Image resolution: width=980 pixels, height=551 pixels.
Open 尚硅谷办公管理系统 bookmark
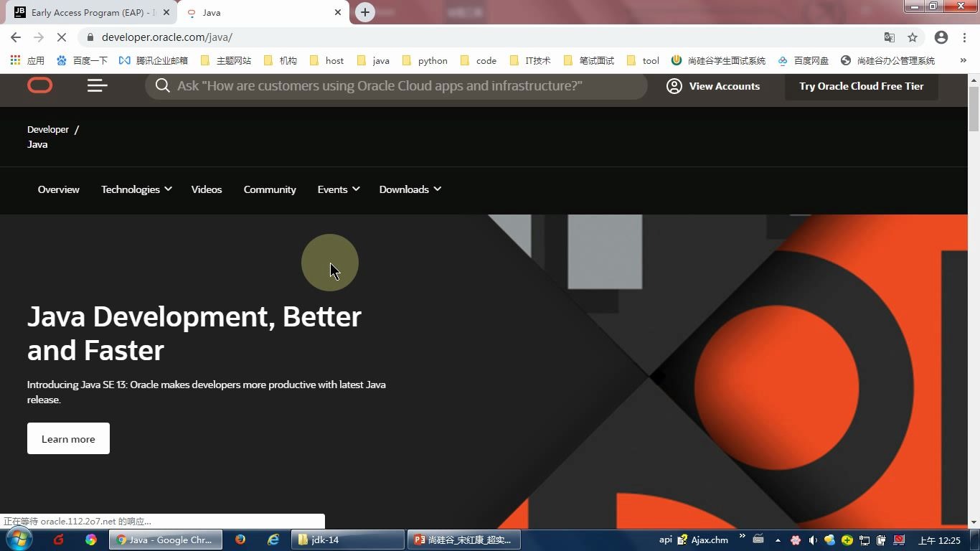[x=887, y=60]
